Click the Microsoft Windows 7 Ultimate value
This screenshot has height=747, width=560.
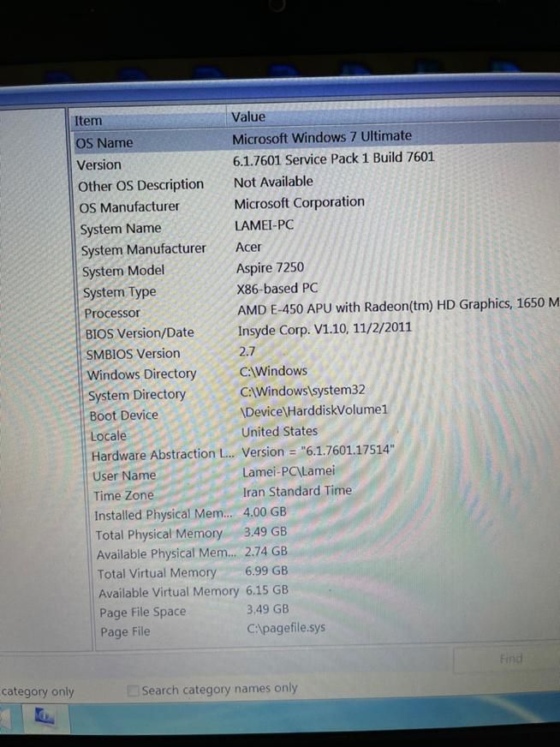(322, 137)
